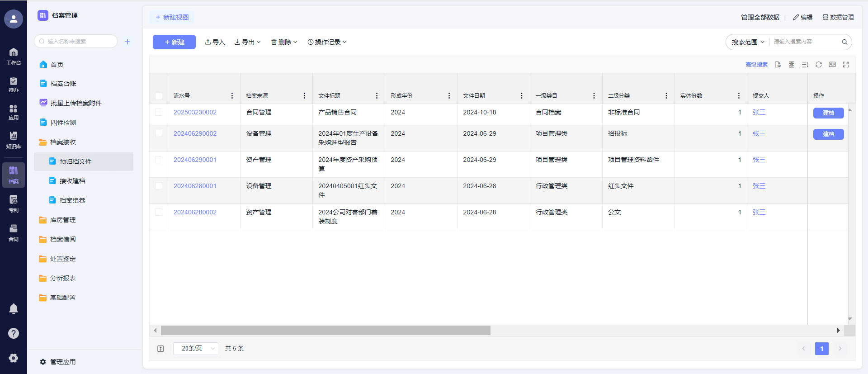Click the blue 新建 button
This screenshot has width=868, height=374.
coord(174,42)
